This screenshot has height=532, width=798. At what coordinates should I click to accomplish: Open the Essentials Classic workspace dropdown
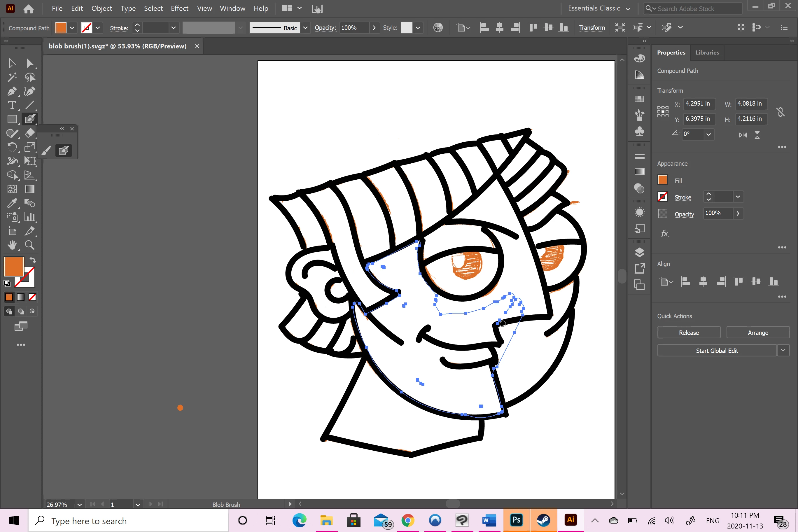click(599, 8)
